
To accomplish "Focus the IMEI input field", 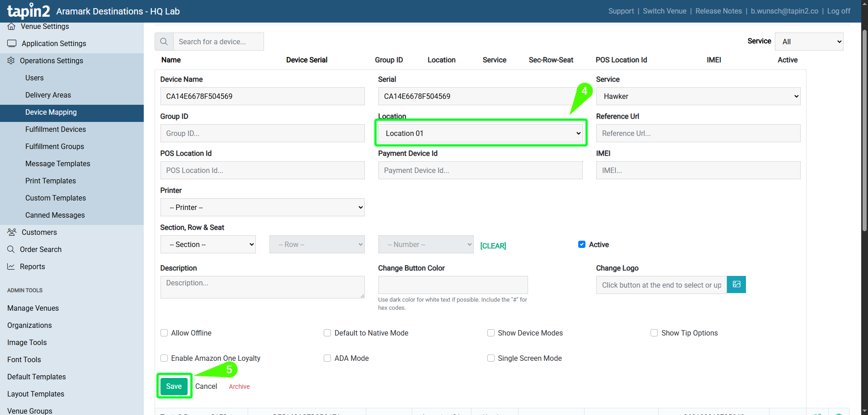I will (698, 170).
